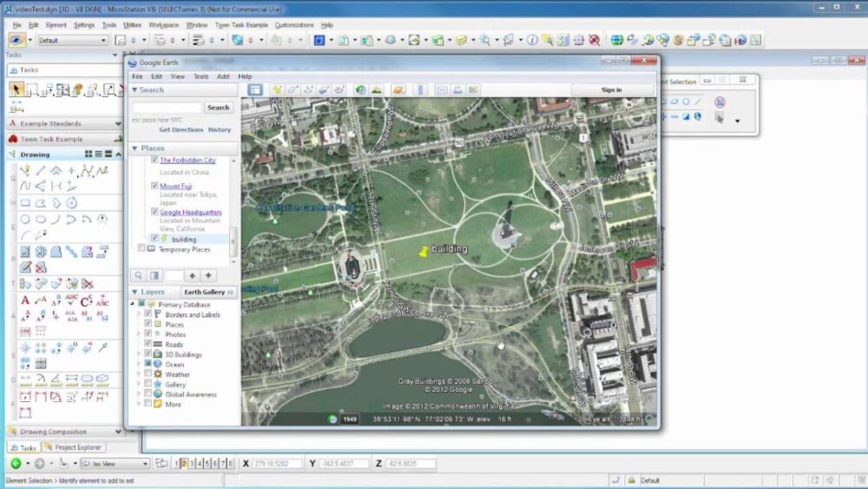Image resolution: width=868 pixels, height=489 pixels.
Task: Click the Get Directions link
Action: 181,129
